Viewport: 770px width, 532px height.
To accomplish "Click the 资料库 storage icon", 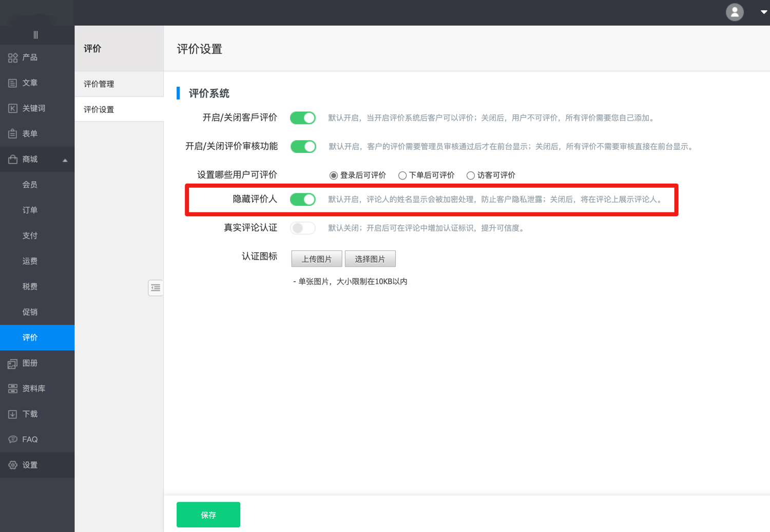I will 13,389.
